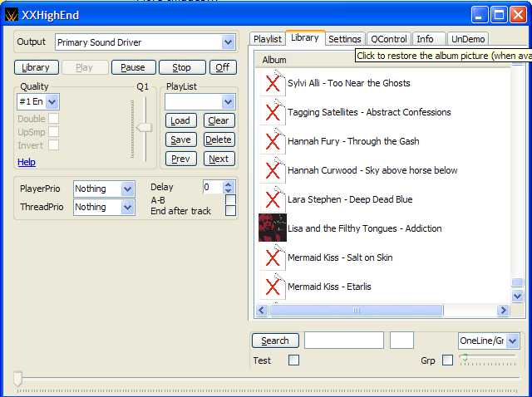Enable the Double checkbox

pos(53,119)
